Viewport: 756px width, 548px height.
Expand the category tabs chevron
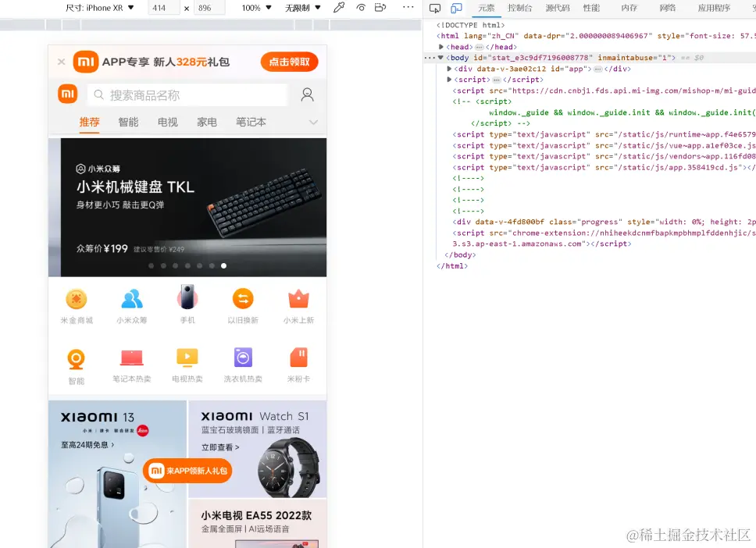click(313, 123)
